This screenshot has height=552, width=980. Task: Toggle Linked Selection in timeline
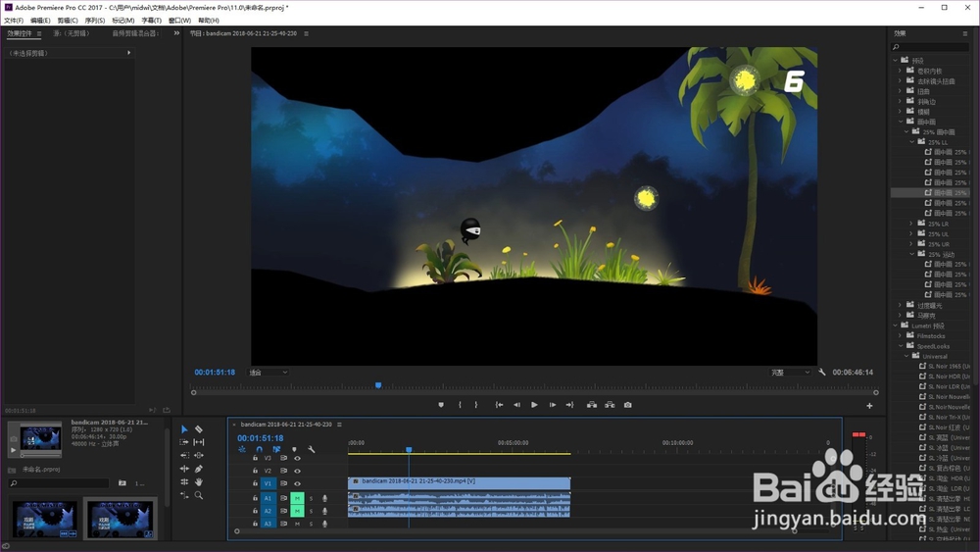[276, 449]
